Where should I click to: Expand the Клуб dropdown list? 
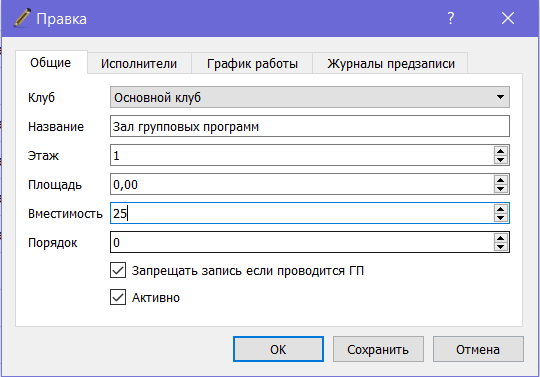click(x=310, y=97)
